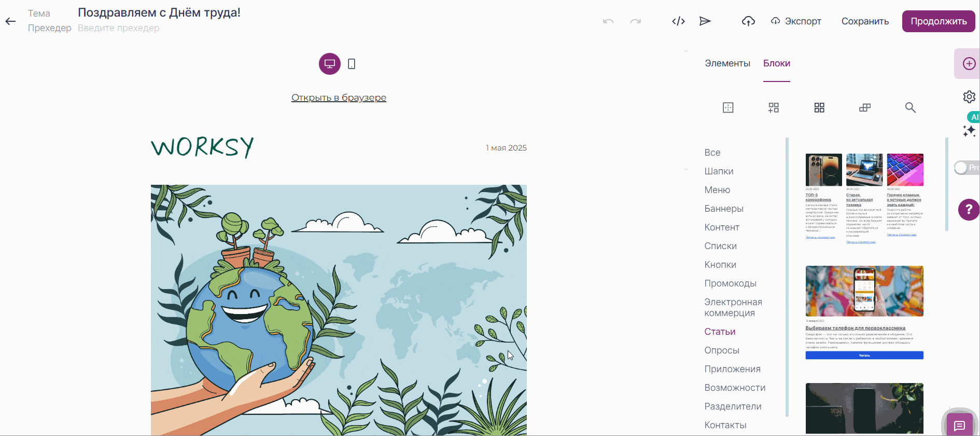Open the help question mark button
Screen dimensions: 980x436
(x=968, y=210)
